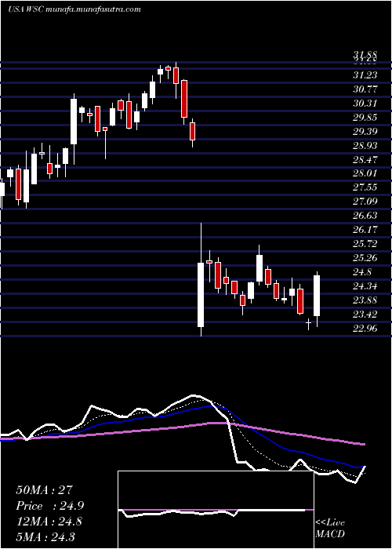The image size is (392, 549).
Task: Click the 25.26 price axis label
Action: pyautogui.click(x=365, y=258)
